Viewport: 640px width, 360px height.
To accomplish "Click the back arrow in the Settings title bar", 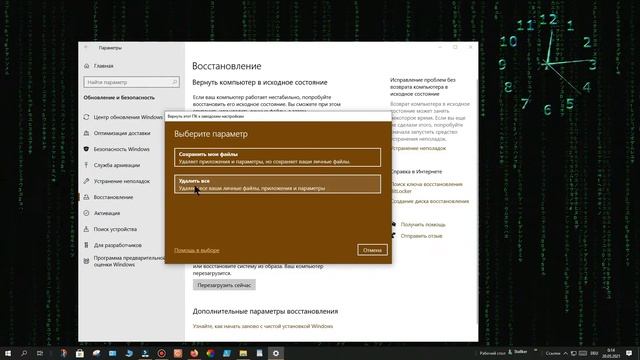I will point(86,47).
